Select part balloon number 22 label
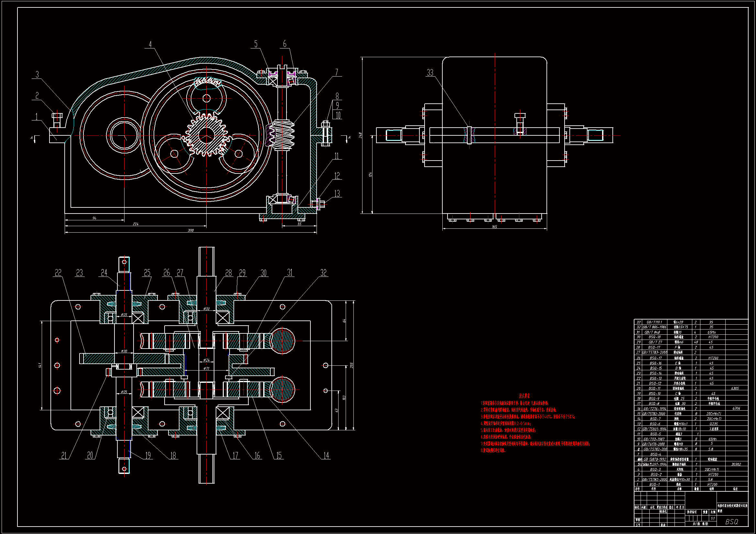This screenshot has width=756, height=534. 58,273
